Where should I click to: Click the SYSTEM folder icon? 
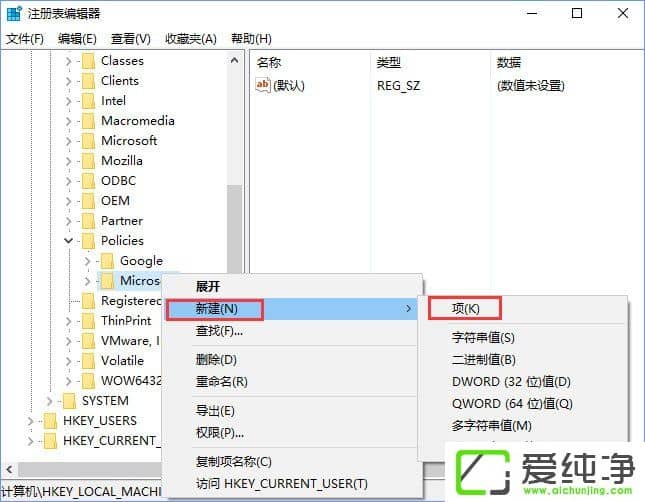coord(69,401)
